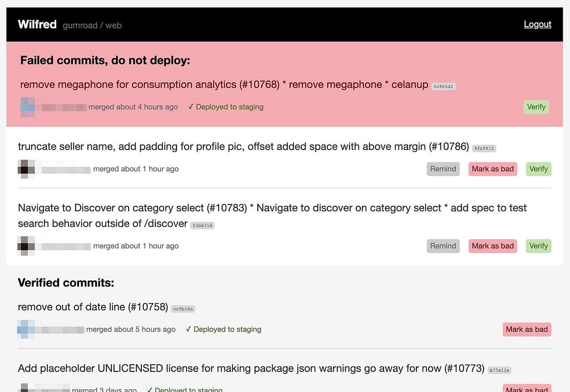The width and height of the screenshot is (570, 392).
Task: Click the Logout link
Action: pos(537,24)
